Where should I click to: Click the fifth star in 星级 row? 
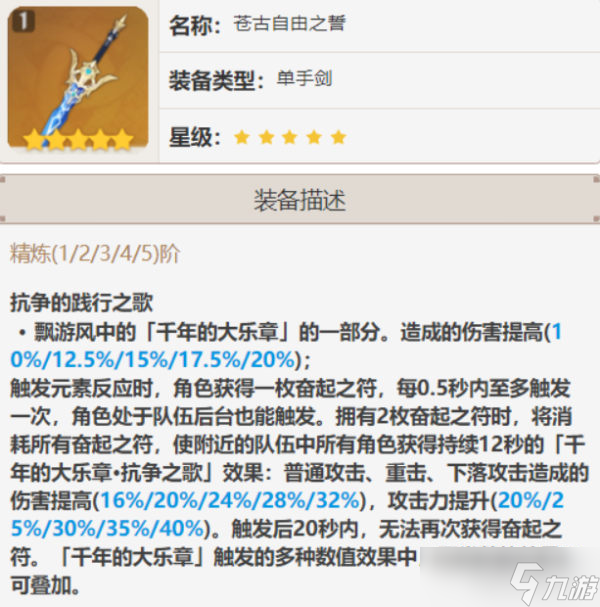pyautogui.click(x=339, y=137)
